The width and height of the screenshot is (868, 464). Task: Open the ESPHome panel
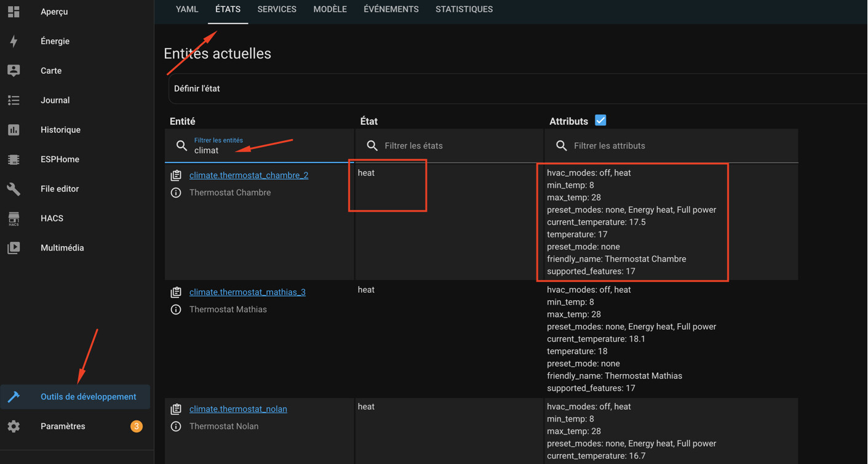click(58, 159)
